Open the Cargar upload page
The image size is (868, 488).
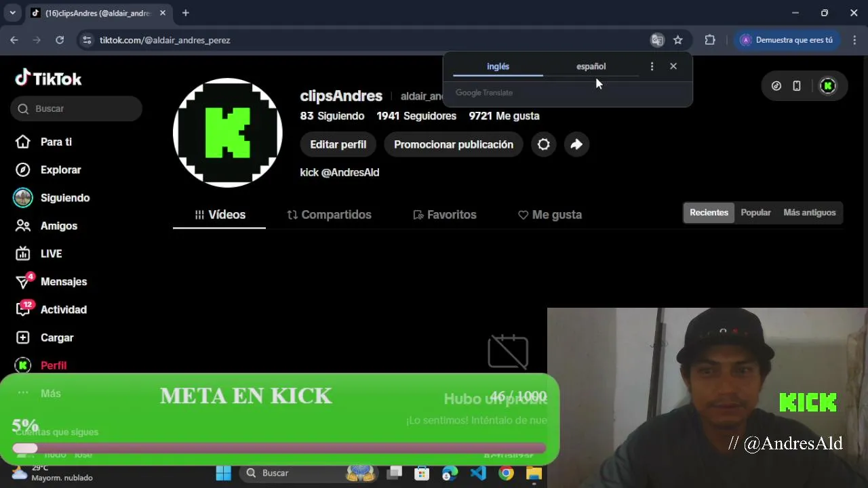point(45,338)
